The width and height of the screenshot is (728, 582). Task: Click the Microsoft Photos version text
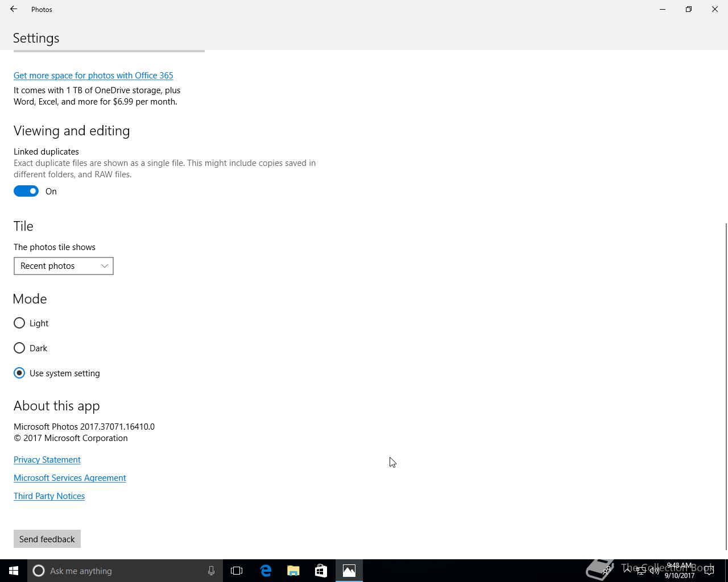(84, 426)
